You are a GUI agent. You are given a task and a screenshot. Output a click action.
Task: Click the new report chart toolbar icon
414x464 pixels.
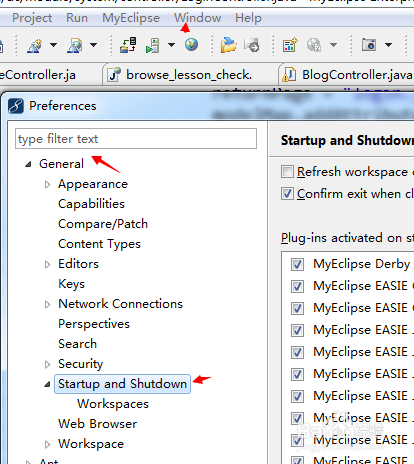290,45
